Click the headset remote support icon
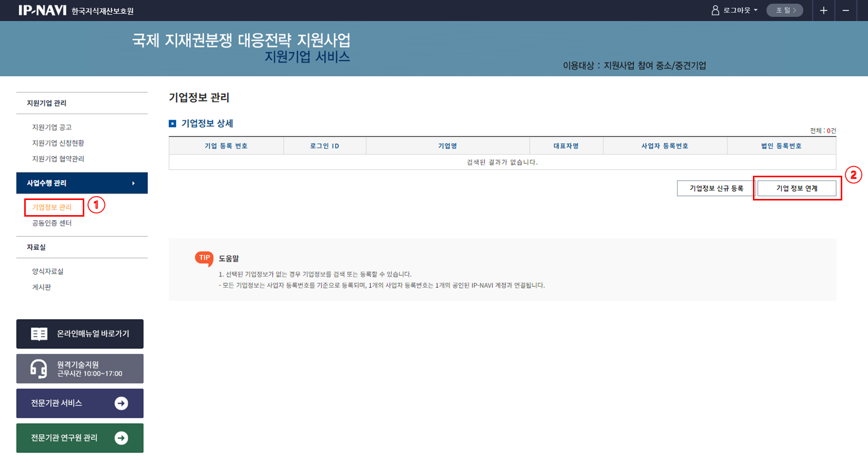 39,369
